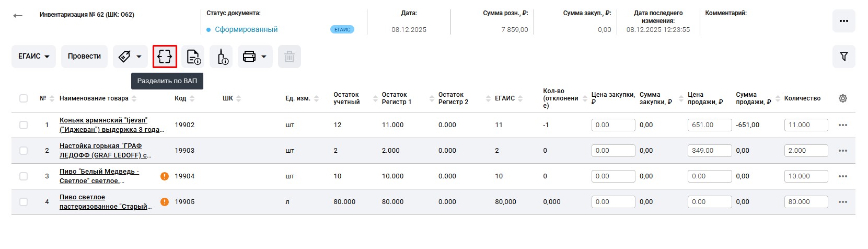Click the trash delete icon
The image size is (868, 249).
[x=289, y=56]
